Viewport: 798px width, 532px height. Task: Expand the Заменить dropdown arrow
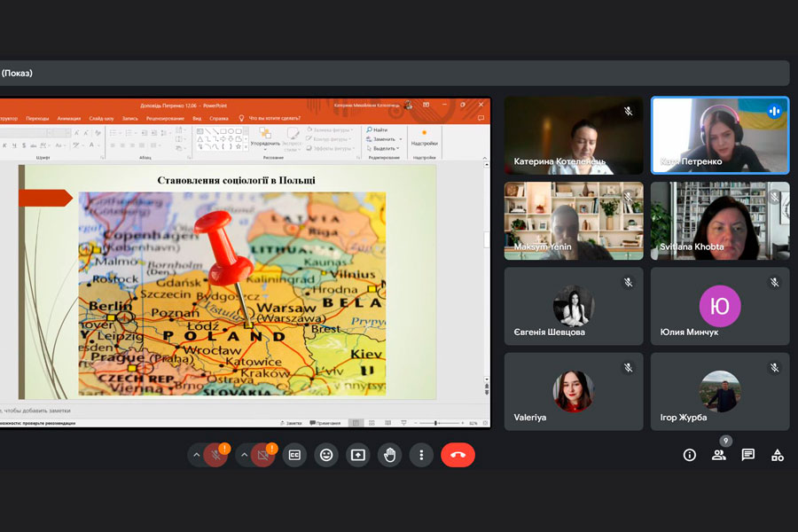pyautogui.click(x=401, y=139)
